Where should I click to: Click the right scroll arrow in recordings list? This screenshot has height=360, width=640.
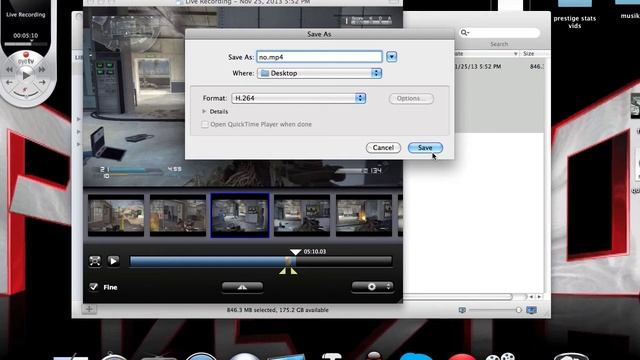point(540,297)
